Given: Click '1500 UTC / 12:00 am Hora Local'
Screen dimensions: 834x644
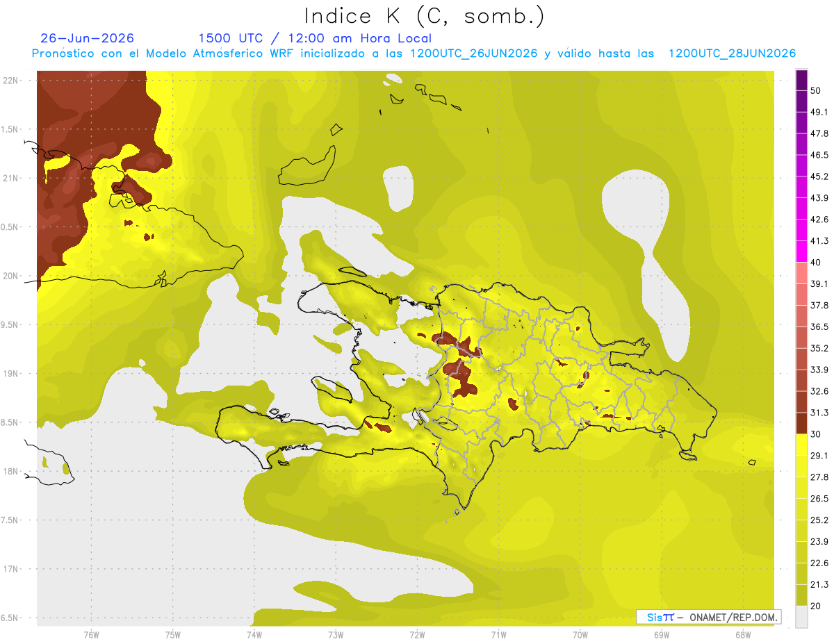Looking at the screenshot, I should [x=315, y=38].
